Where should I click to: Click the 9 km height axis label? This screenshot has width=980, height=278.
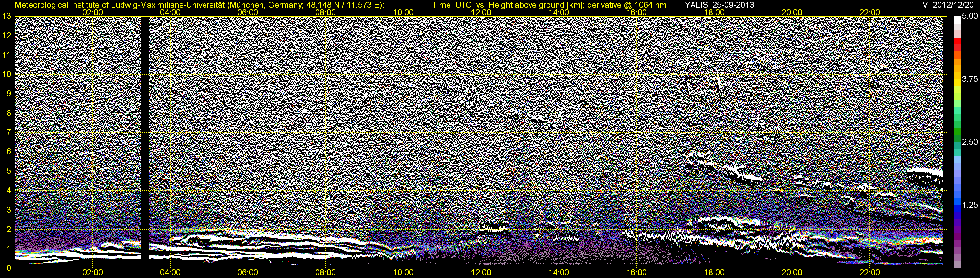click(x=9, y=94)
